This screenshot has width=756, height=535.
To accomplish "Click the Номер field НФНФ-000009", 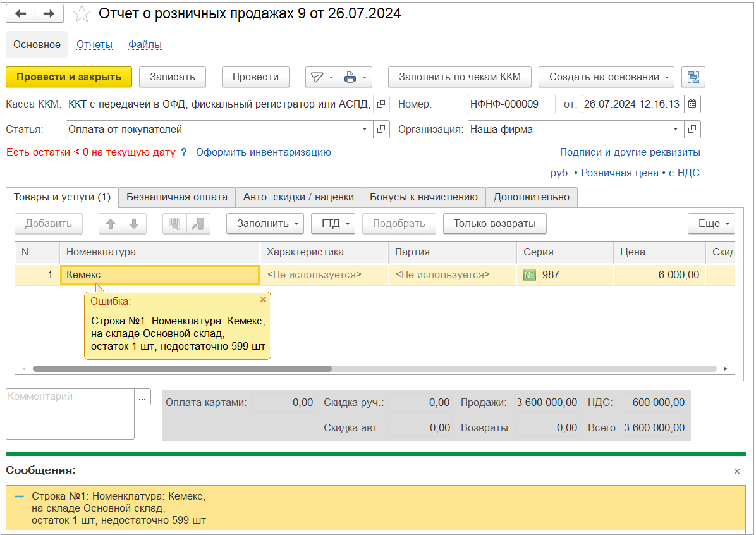I will 511,104.
